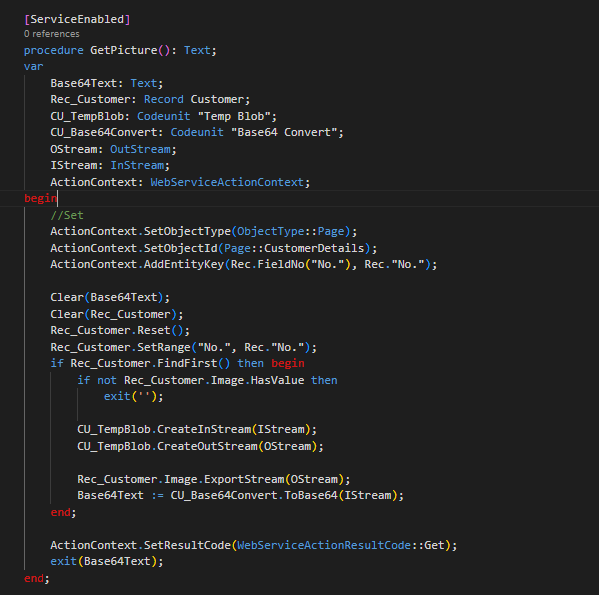Click the AddEntityKey method call
Viewport: 599px width, 595px height.
click(184, 264)
